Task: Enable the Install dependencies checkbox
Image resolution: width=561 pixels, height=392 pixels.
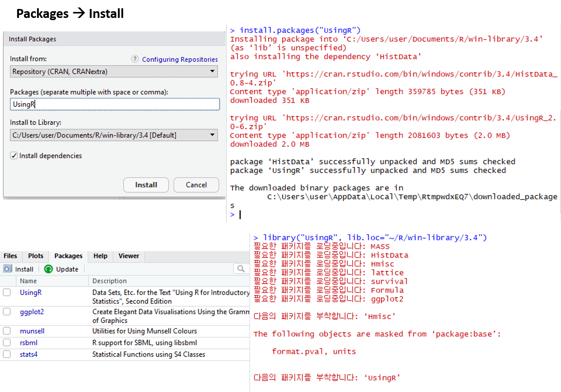Action: coord(14,155)
